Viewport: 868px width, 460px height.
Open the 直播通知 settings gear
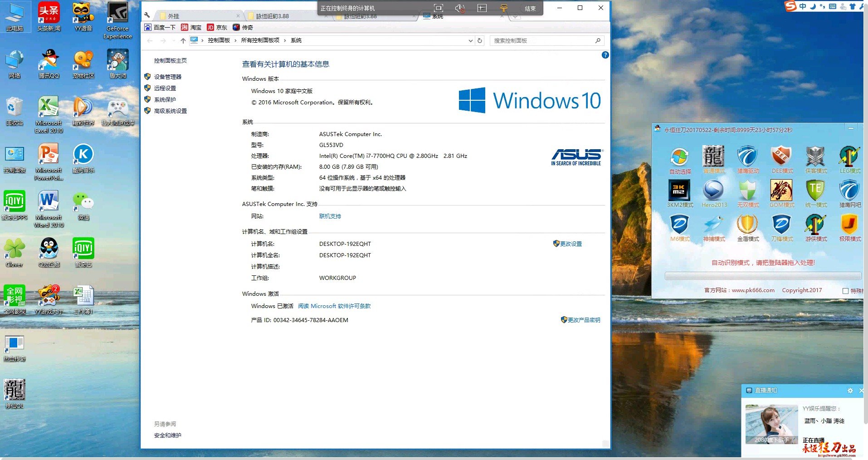(850, 391)
